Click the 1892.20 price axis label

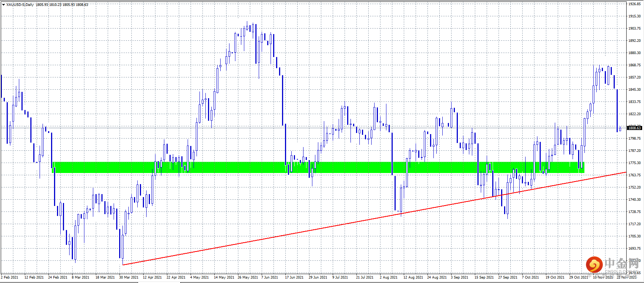coord(634,41)
